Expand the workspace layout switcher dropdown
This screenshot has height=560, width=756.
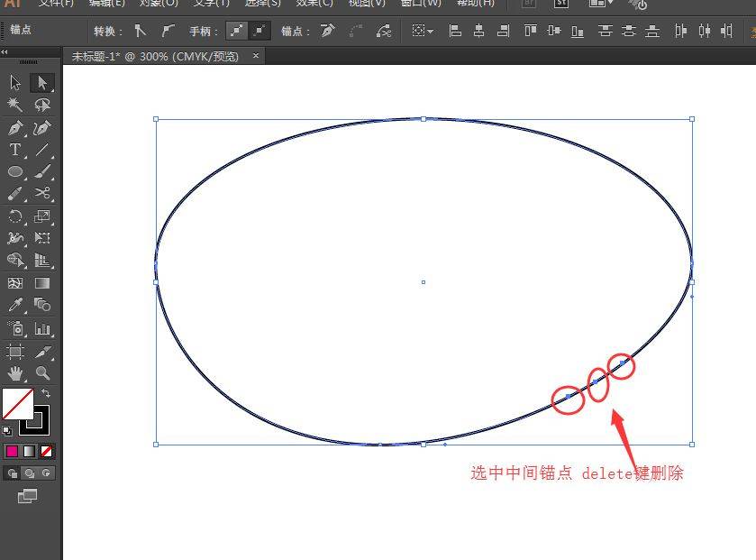(x=600, y=4)
